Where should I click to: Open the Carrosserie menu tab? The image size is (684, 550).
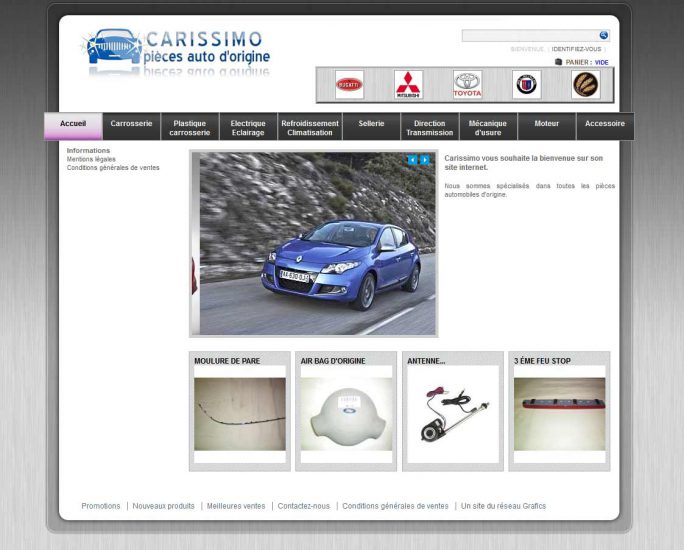pyautogui.click(x=131, y=124)
